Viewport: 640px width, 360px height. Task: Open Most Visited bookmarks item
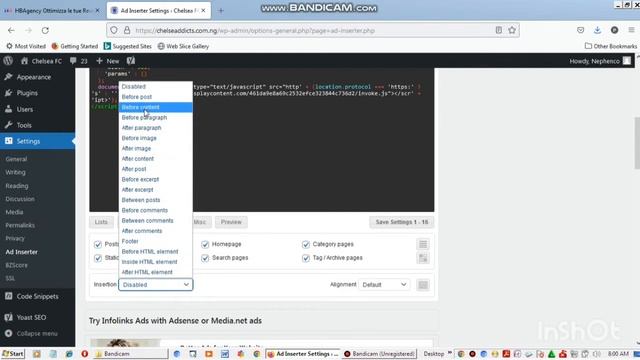pos(26,46)
